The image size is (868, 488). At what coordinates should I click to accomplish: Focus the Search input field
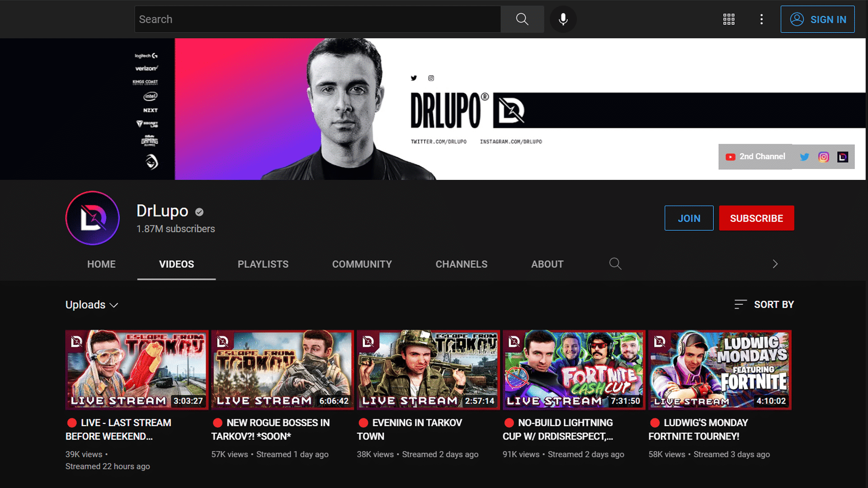coord(317,19)
